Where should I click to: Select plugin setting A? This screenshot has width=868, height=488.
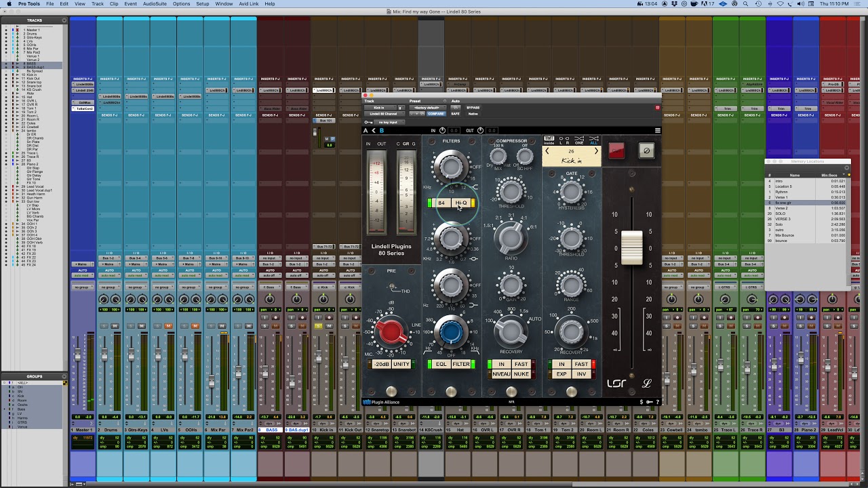pyautogui.click(x=366, y=131)
